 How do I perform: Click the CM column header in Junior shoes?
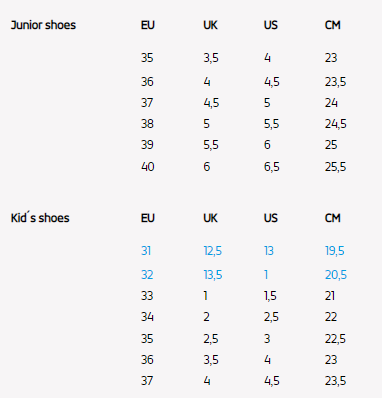click(x=333, y=25)
